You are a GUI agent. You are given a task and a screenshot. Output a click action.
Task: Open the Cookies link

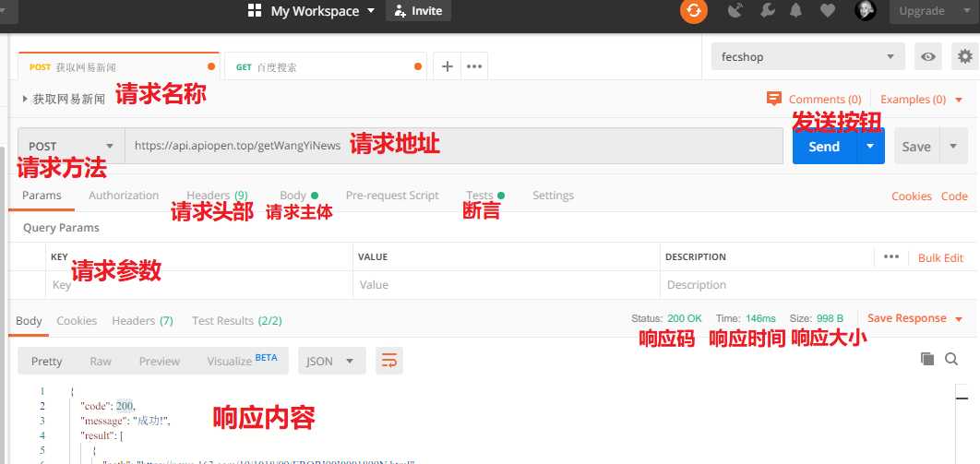point(911,196)
